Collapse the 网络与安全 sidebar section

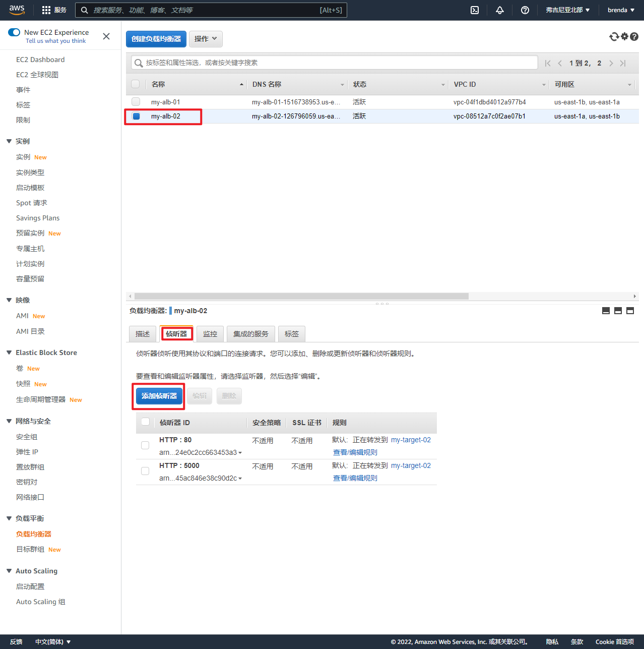pyautogui.click(x=9, y=421)
